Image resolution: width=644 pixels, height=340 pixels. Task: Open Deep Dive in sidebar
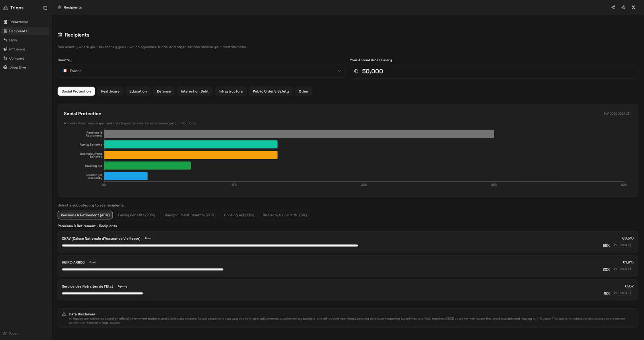pyautogui.click(x=17, y=67)
